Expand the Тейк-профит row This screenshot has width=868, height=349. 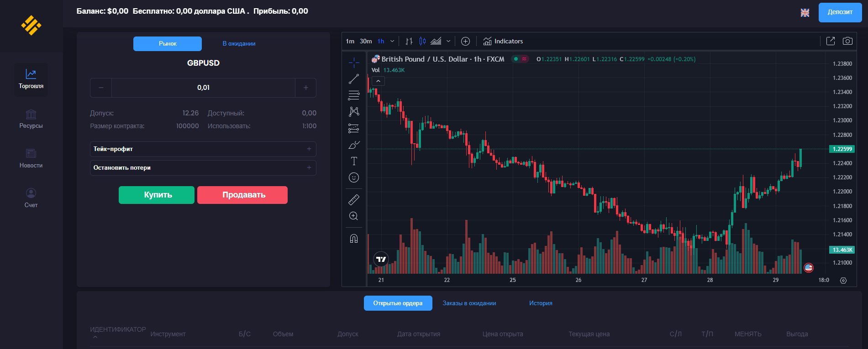coord(203,149)
